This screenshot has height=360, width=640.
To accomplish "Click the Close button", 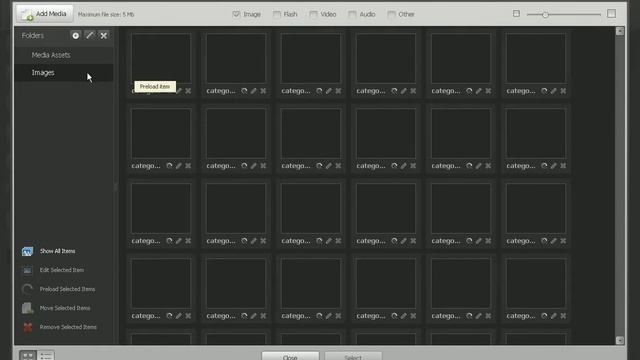I will [x=290, y=357].
